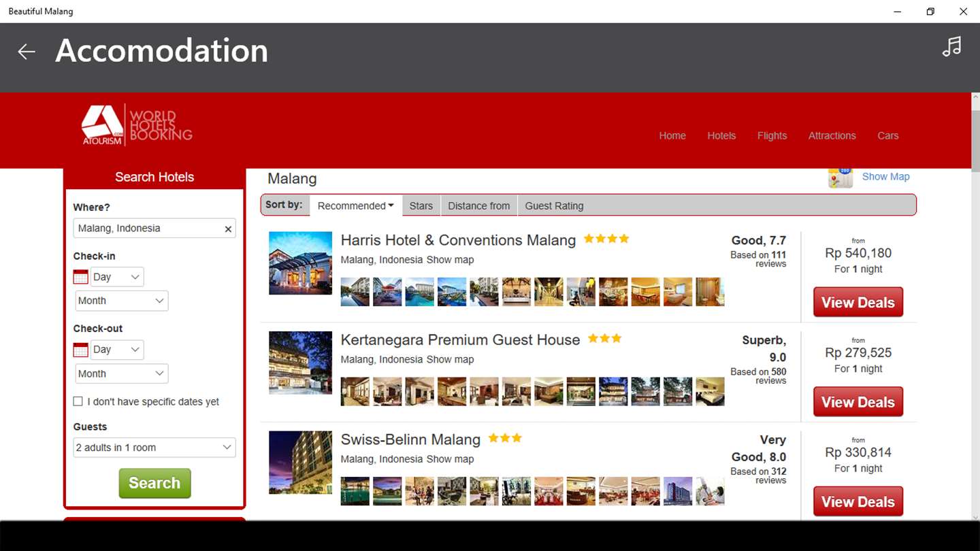Open the Cars menu item

(887, 136)
